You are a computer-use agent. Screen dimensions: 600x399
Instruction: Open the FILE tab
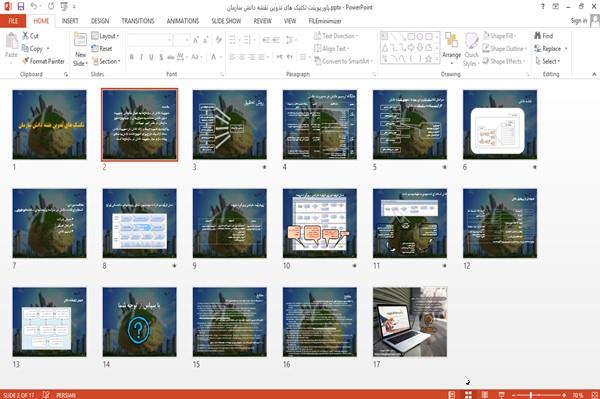point(13,21)
